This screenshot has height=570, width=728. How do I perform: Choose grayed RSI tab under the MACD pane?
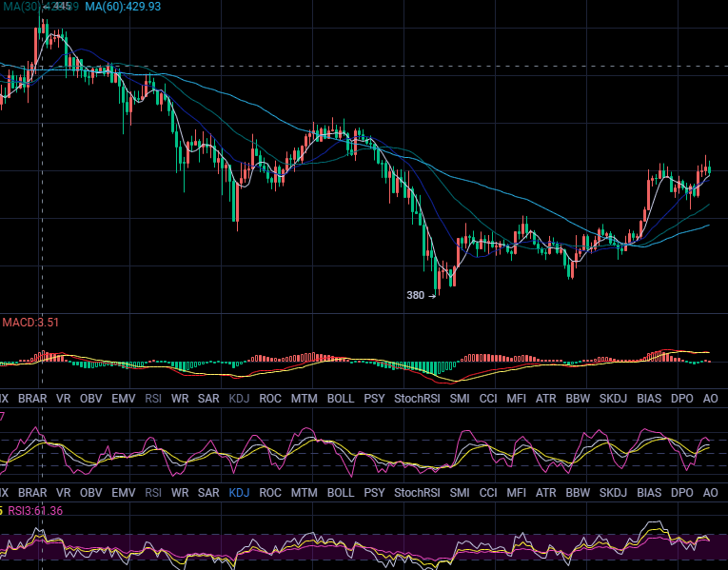pos(153,399)
